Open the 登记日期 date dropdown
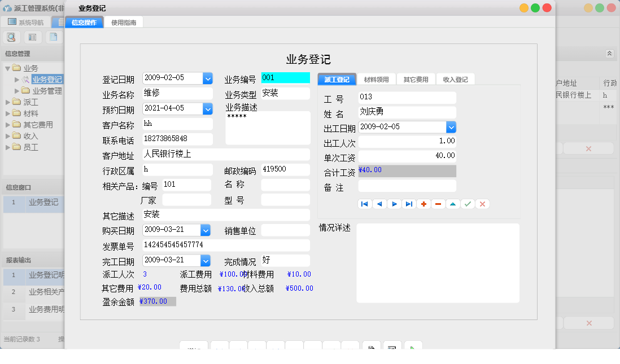Screen dimensions: 620x364 pos(208,78)
